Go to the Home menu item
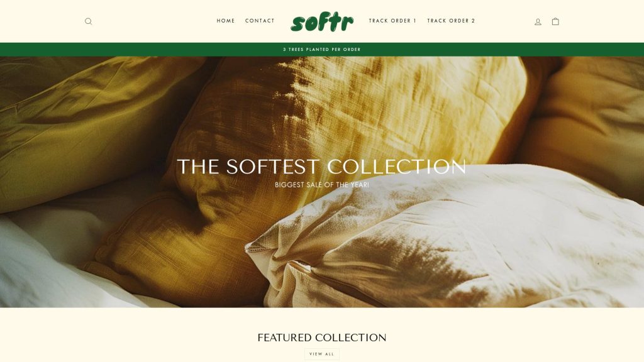Screen dimensions: 644x362 tap(226, 21)
